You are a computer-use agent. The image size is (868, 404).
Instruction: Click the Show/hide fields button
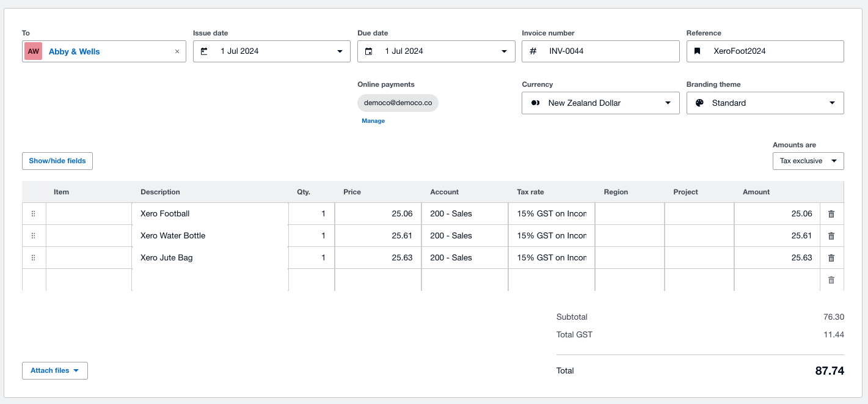click(x=57, y=161)
